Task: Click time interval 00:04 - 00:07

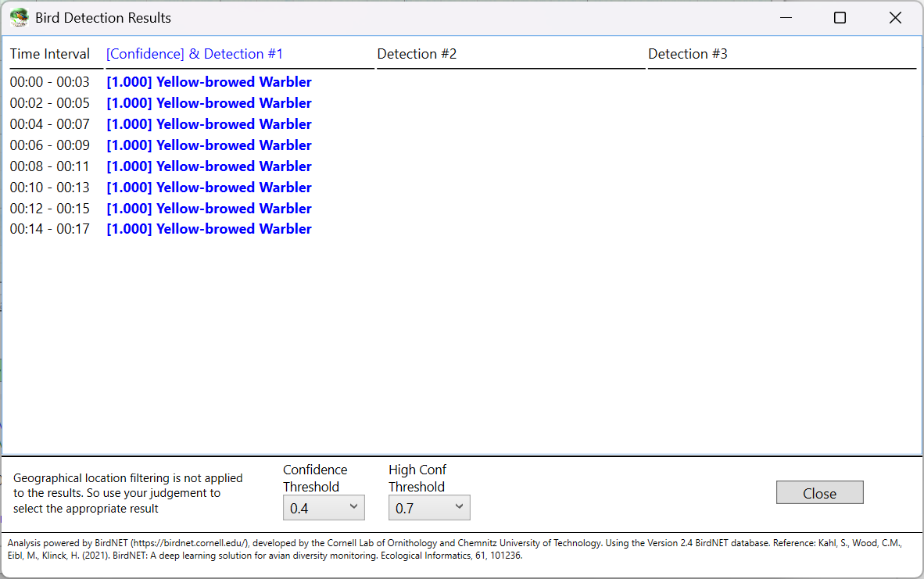Action: [49, 124]
